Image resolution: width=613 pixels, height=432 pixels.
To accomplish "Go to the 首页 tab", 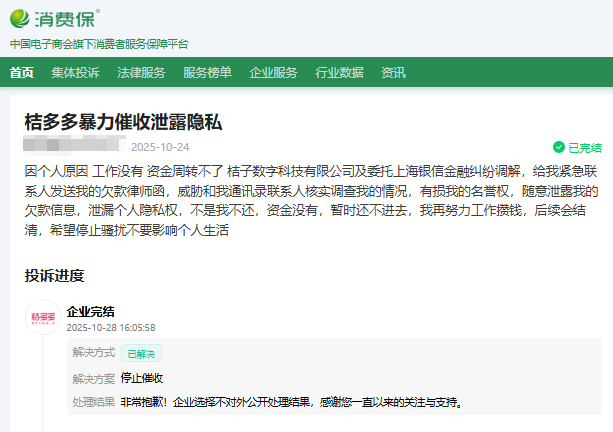I will (x=22, y=72).
